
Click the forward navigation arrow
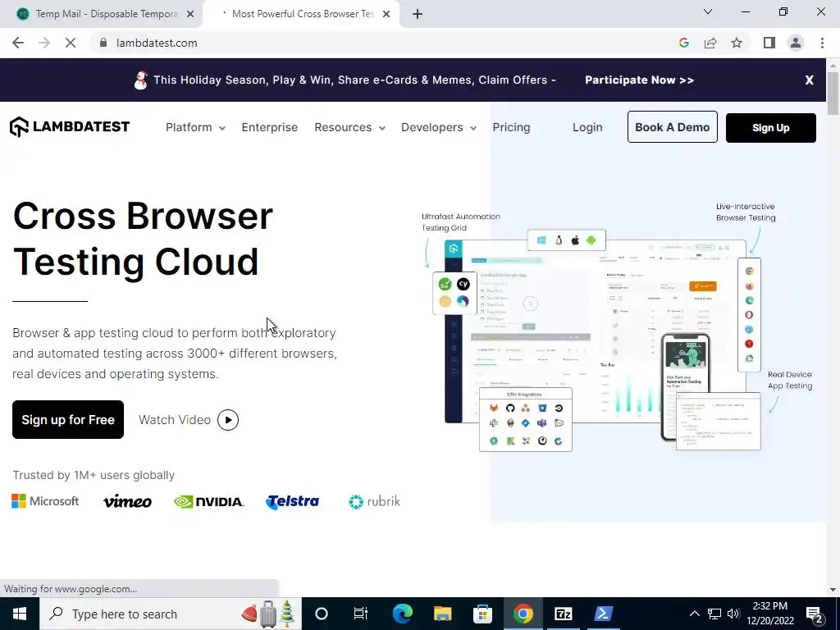pos(44,43)
